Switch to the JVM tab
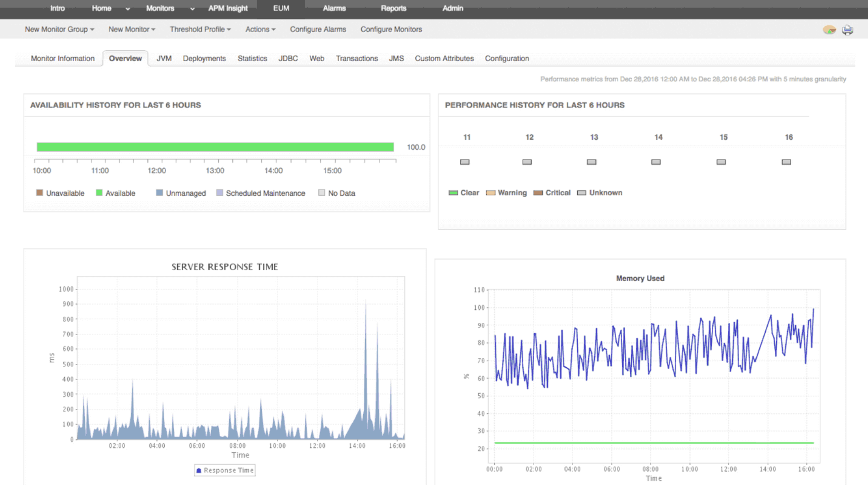 click(164, 58)
